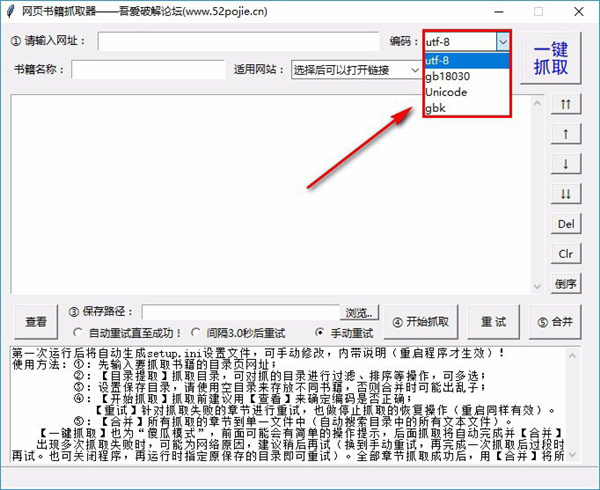Viewport: 600px width, 490px height.
Task: Choose gbk from encoding list
Action: (467, 108)
